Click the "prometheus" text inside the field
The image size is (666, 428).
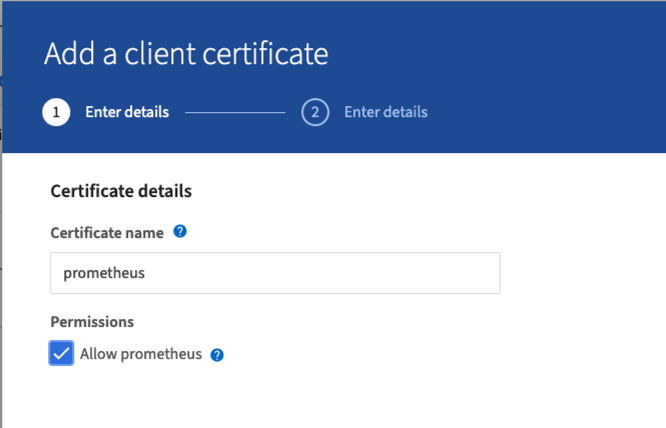click(104, 273)
